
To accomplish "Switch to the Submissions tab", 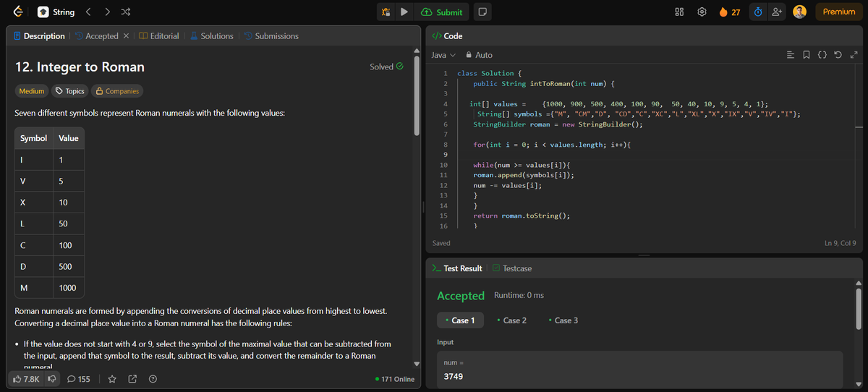I will click(271, 36).
